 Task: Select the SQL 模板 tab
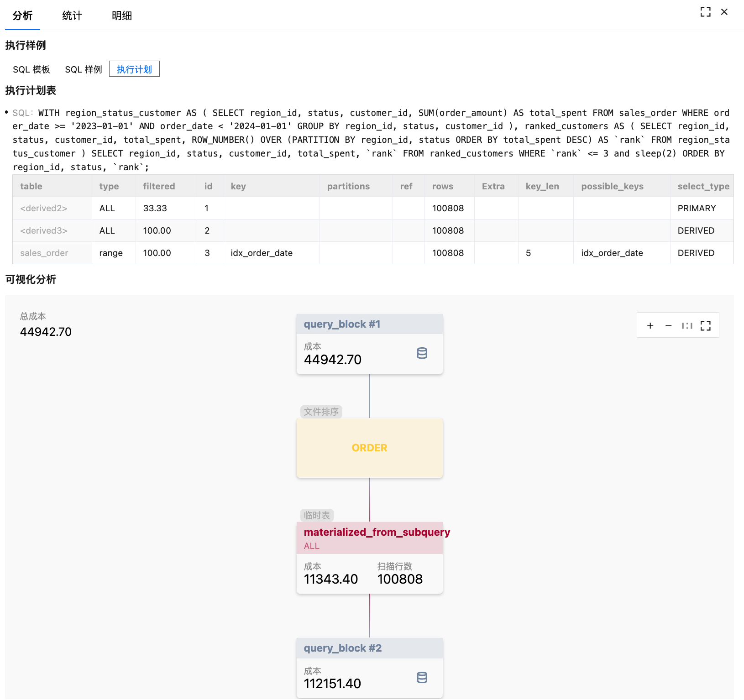click(x=31, y=69)
